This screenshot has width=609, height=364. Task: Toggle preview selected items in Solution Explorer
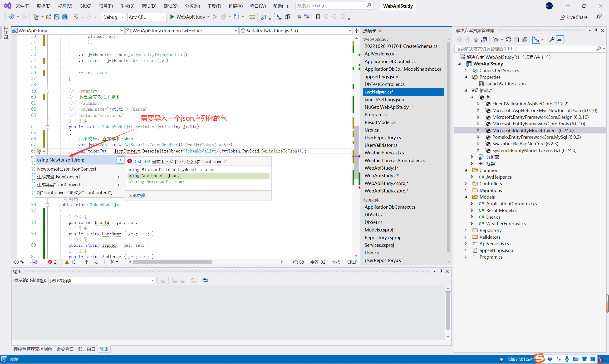(560, 40)
